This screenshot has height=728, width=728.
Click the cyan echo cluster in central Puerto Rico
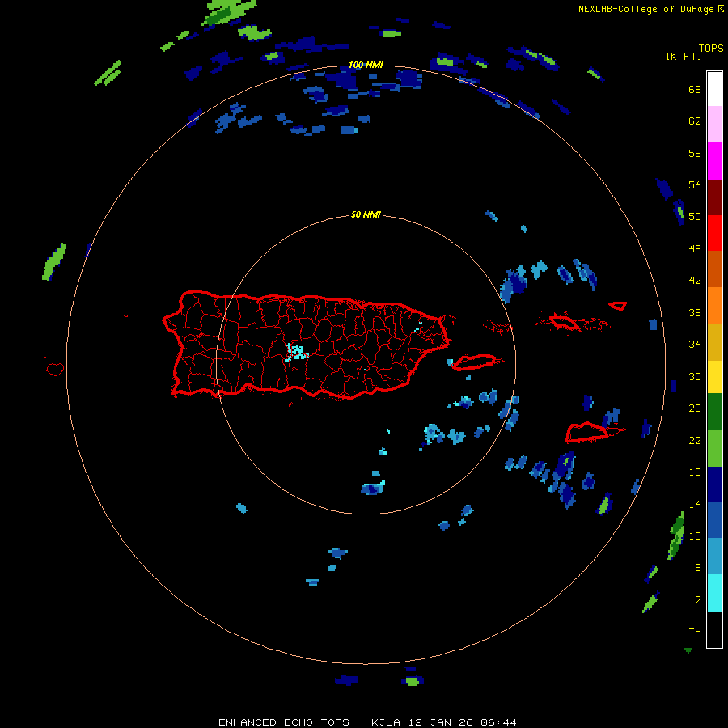point(296,352)
